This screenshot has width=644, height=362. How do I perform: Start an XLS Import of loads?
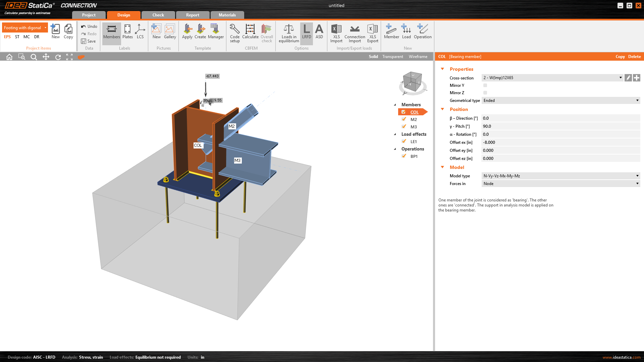coord(336,33)
